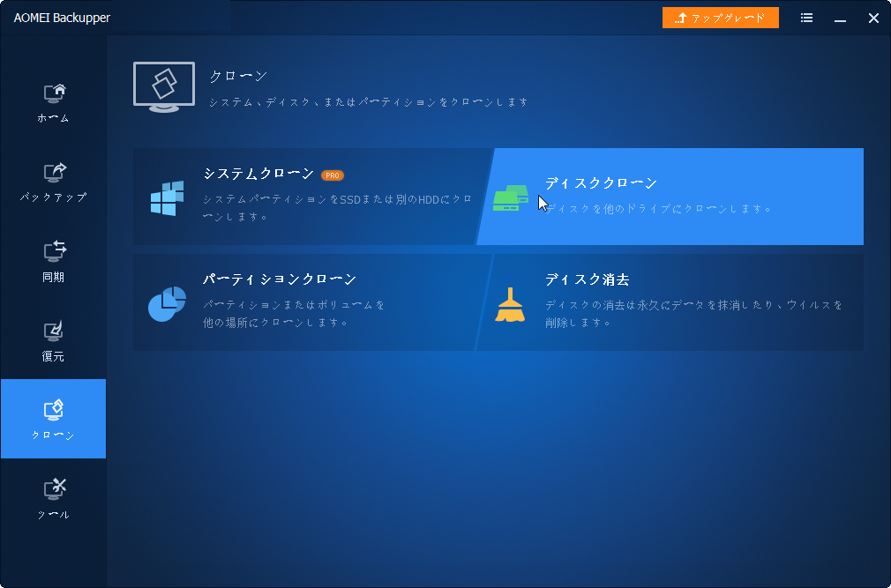Viewport: 891px width, 588px height.
Task: Click the ディスクを他のドライブにクローンします description
Action: point(658,209)
